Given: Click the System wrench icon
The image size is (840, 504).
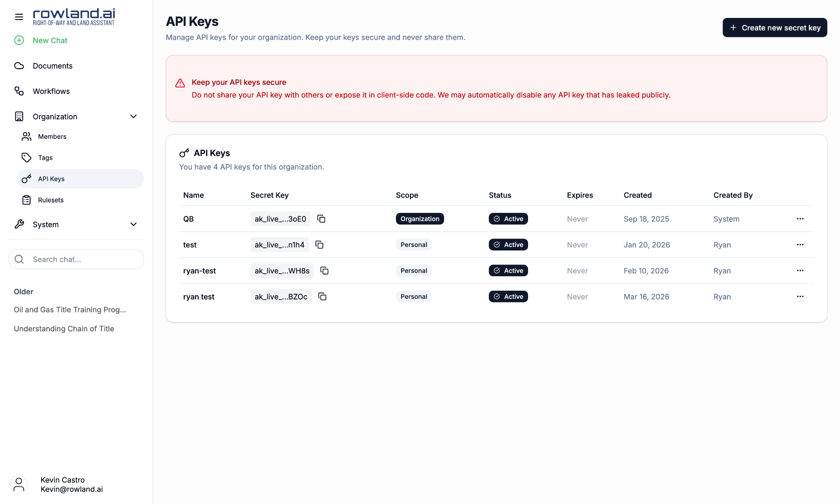Looking at the screenshot, I should tap(19, 224).
